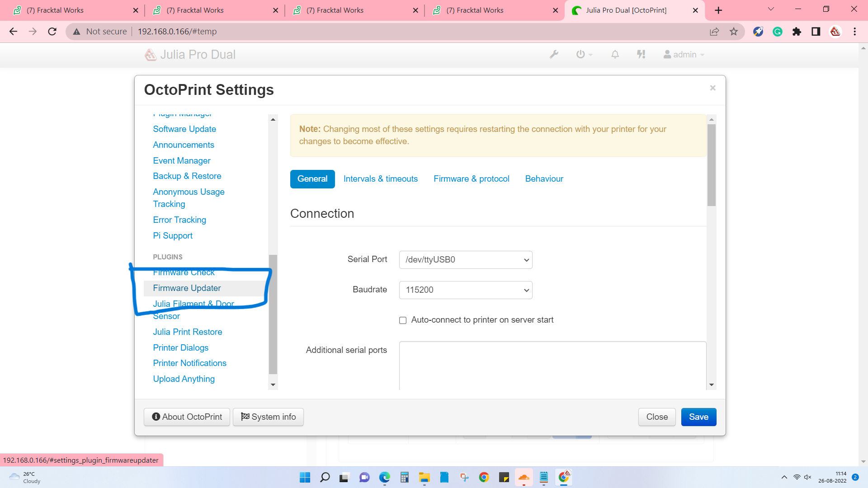Open the admin user menu
The height and width of the screenshot is (488, 868).
[684, 55]
